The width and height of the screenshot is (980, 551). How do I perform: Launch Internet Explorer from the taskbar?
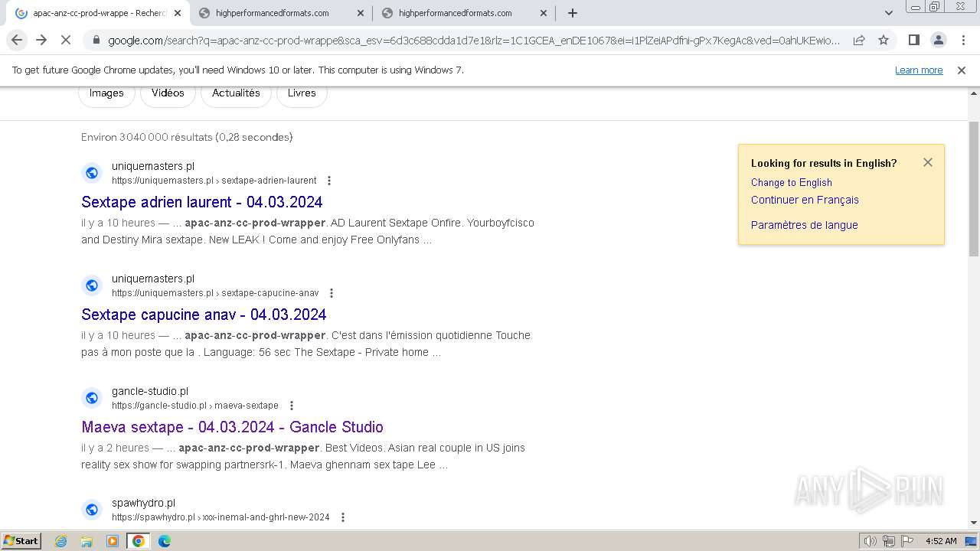[61, 541]
